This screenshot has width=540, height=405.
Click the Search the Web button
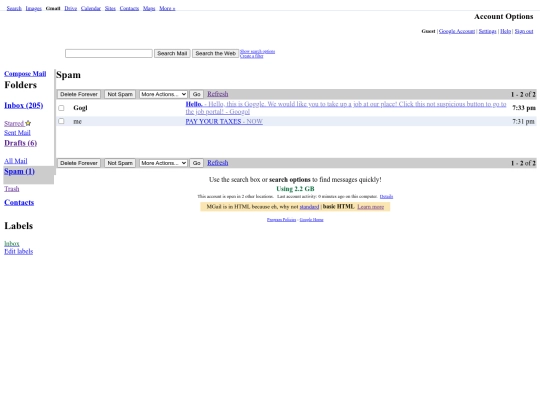(x=216, y=53)
